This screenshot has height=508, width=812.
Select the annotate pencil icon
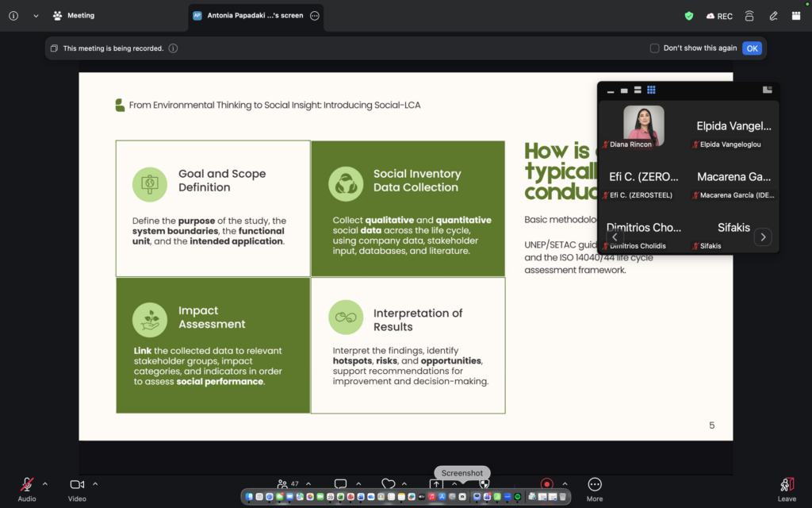pos(773,16)
